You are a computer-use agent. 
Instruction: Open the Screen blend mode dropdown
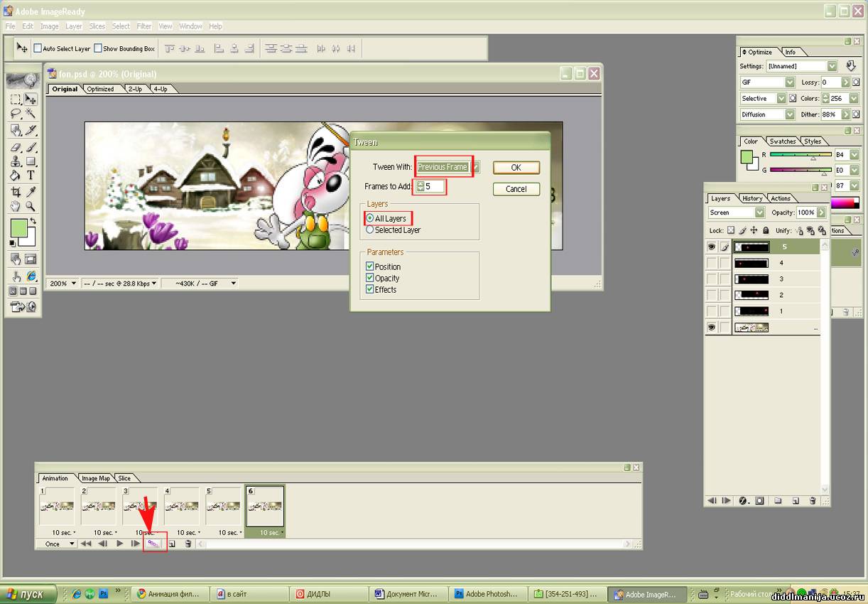pyautogui.click(x=737, y=212)
